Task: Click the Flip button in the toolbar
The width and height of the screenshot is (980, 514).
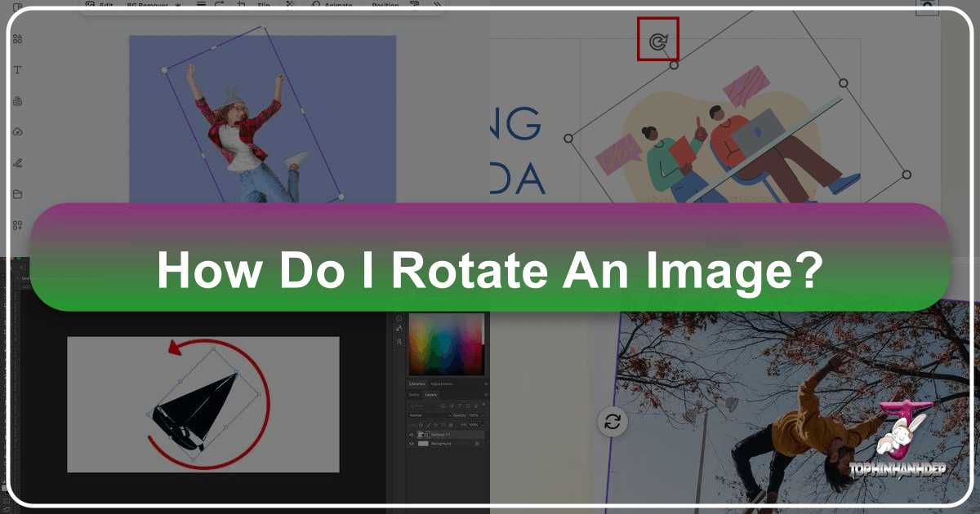Action: click(x=263, y=6)
